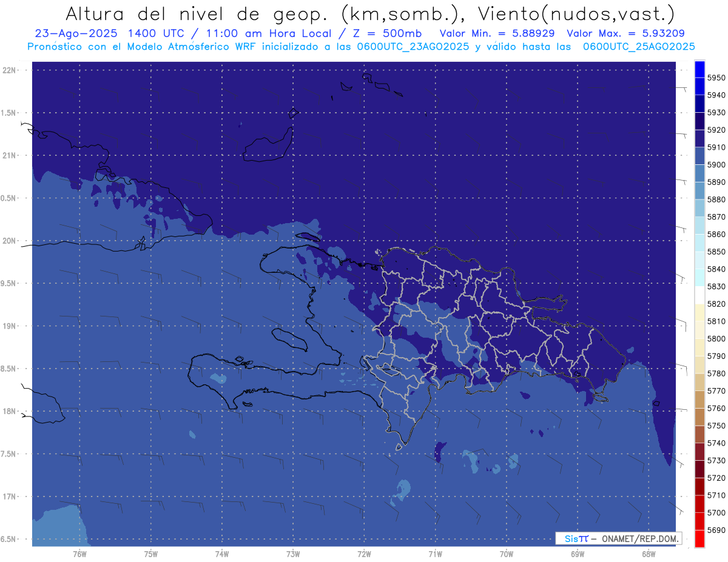
Task: Click the 20N latitude label
Action: click(10, 241)
